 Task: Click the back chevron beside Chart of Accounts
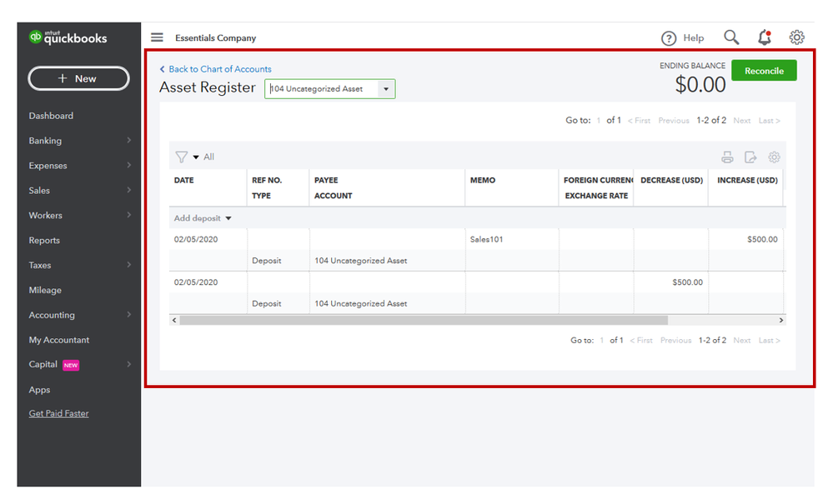tap(162, 69)
